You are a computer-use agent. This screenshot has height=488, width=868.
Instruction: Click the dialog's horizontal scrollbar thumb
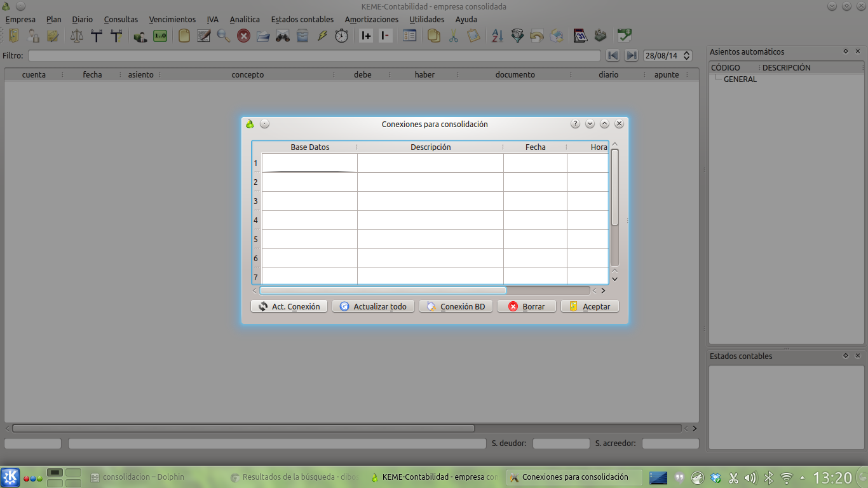click(383, 290)
